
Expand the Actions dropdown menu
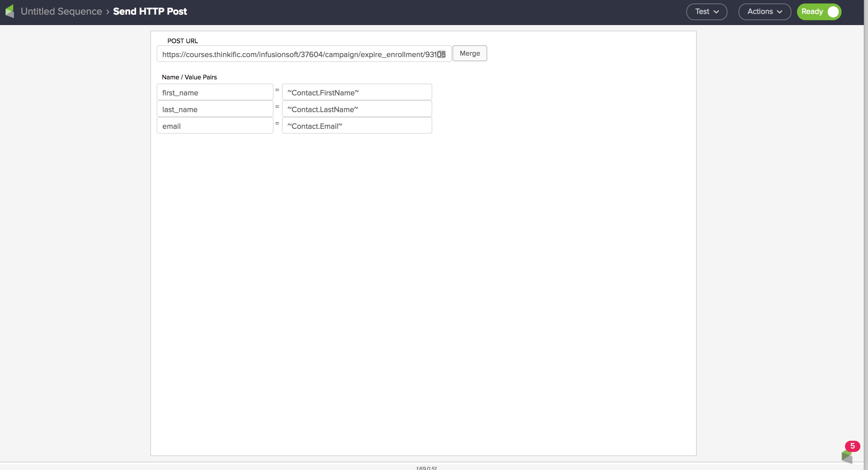(x=765, y=12)
